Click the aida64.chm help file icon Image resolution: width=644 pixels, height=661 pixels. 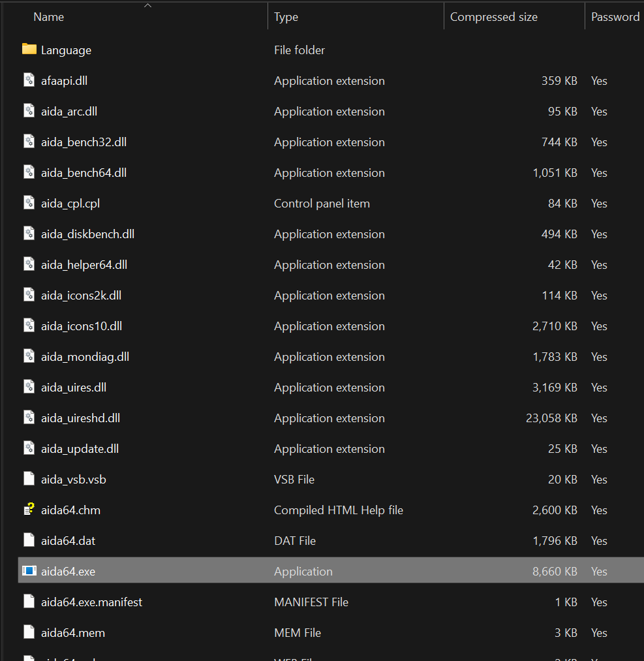pos(29,509)
